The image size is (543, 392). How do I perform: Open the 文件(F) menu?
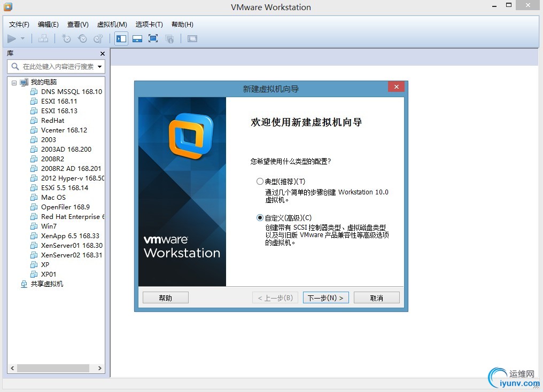[x=19, y=24]
